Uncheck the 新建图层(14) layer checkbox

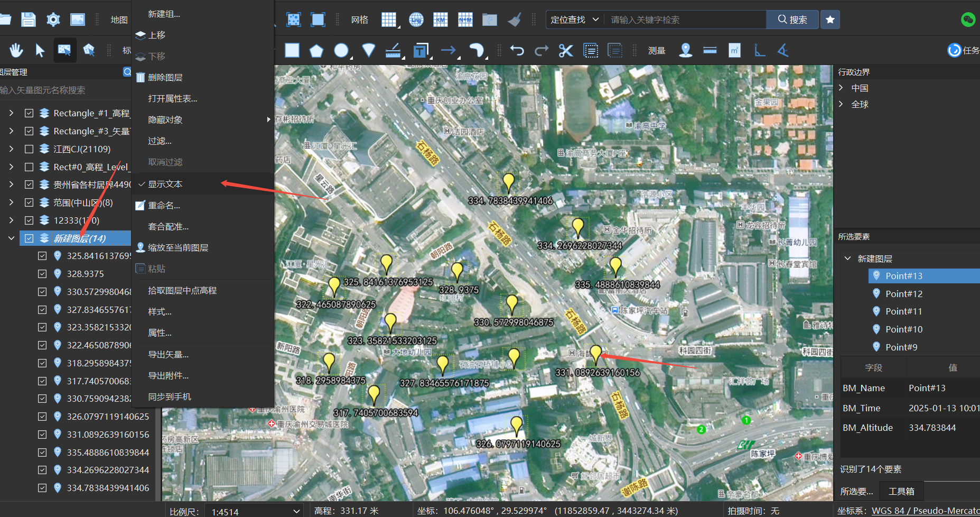[x=29, y=238]
